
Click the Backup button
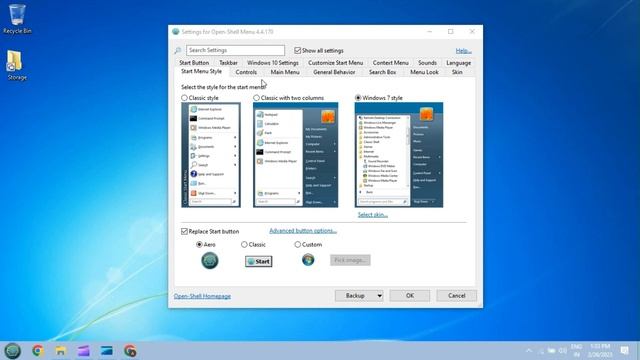pyautogui.click(x=355, y=296)
